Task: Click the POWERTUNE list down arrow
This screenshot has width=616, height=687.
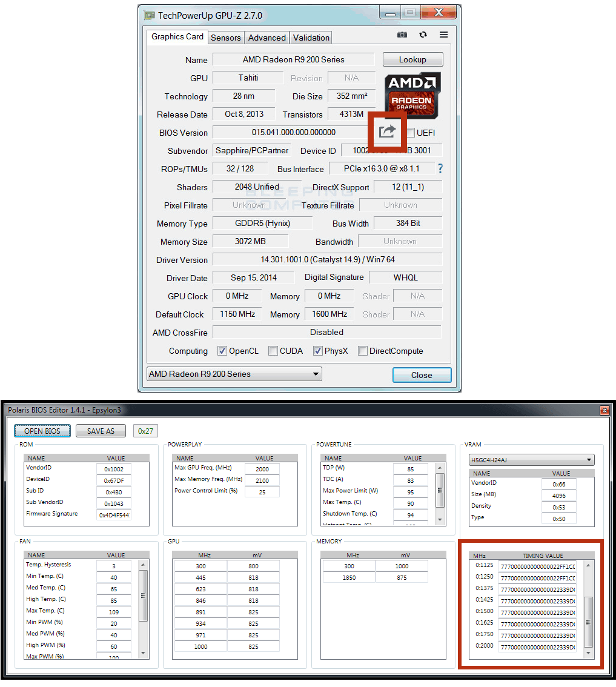Action: click(x=439, y=520)
